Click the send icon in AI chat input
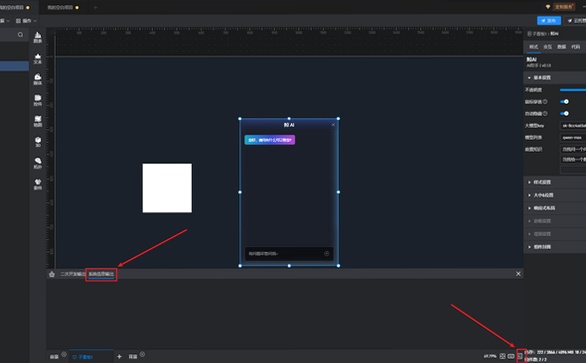The image size is (586, 363). pos(327,253)
